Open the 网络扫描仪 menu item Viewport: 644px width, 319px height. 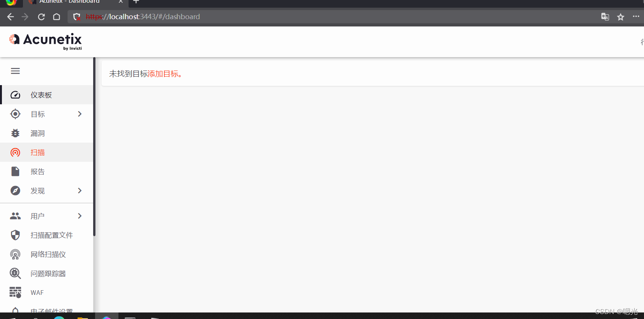click(47, 254)
